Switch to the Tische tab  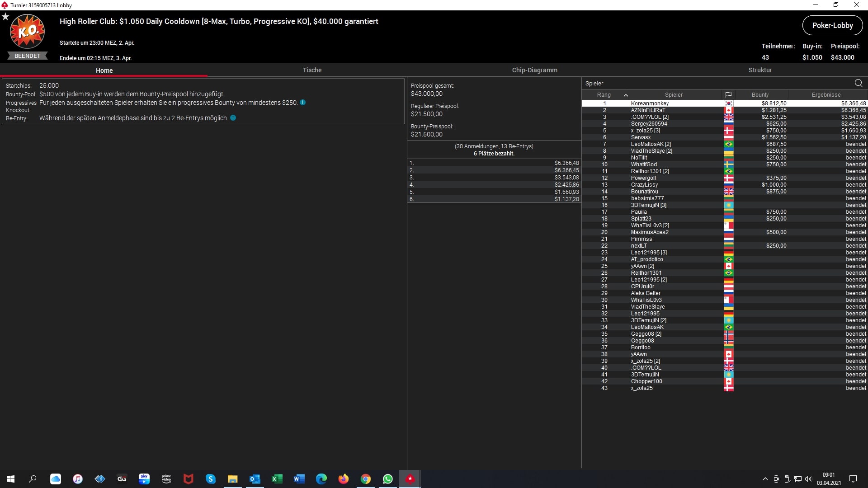click(312, 70)
